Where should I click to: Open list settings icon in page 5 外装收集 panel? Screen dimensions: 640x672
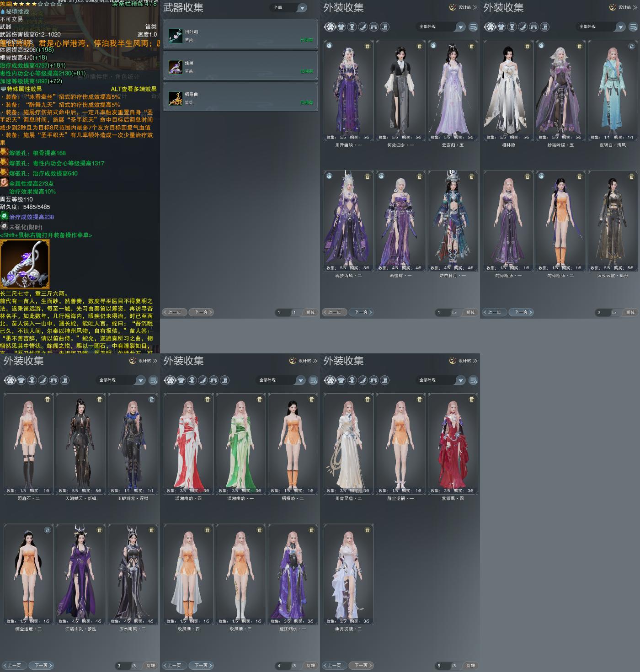tap(474, 380)
